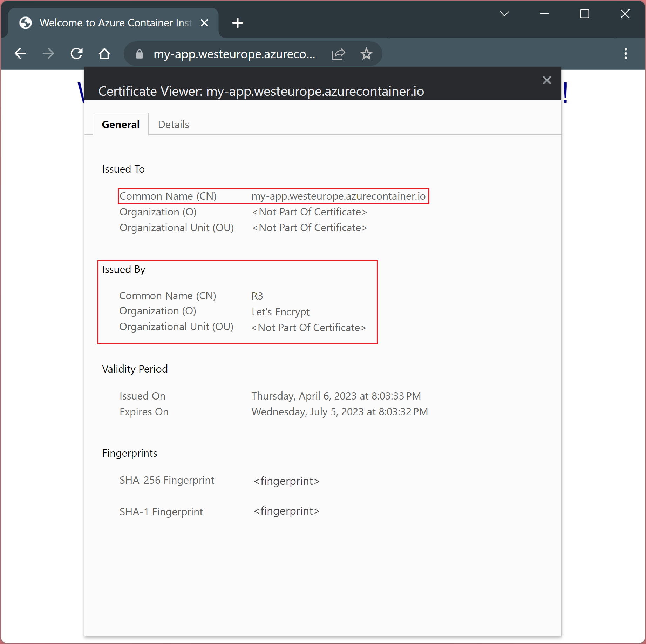This screenshot has height=644, width=646.
Task: Click the forward navigation arrow
Action: pyautogui.click(x=48, y=54)
